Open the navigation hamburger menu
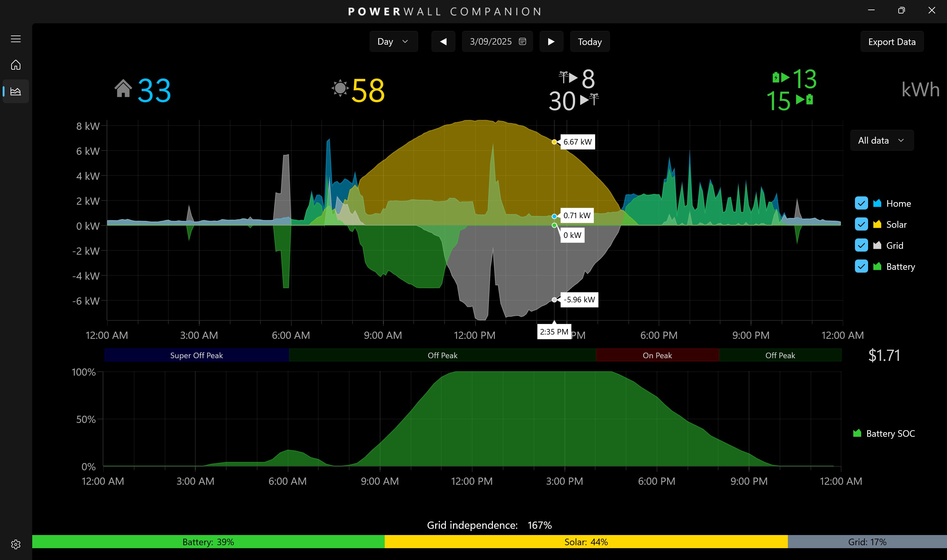Image resolution: width=947 pixels, height=560 pixels. [16, 38]
